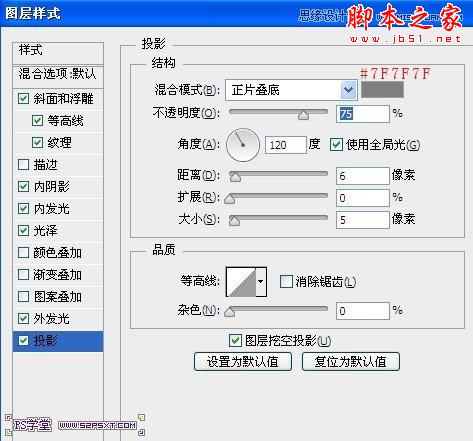The width and height of the screenshot is (473, 441).
Task: Open 斜面和浮雕 settings by its label
Action: [x=63, y=99]
